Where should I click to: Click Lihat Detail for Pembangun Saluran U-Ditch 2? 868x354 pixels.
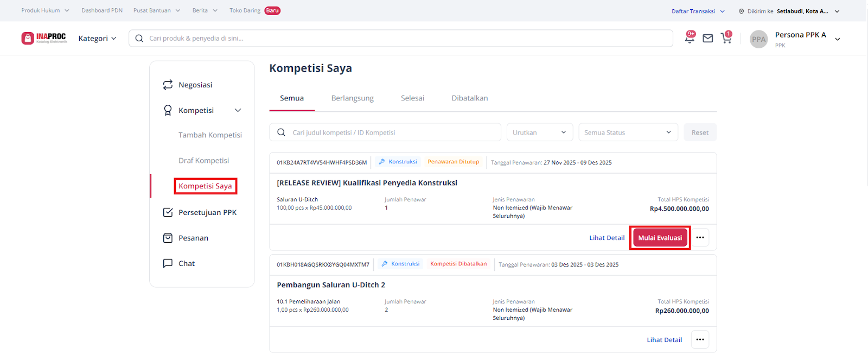[664, 340]
